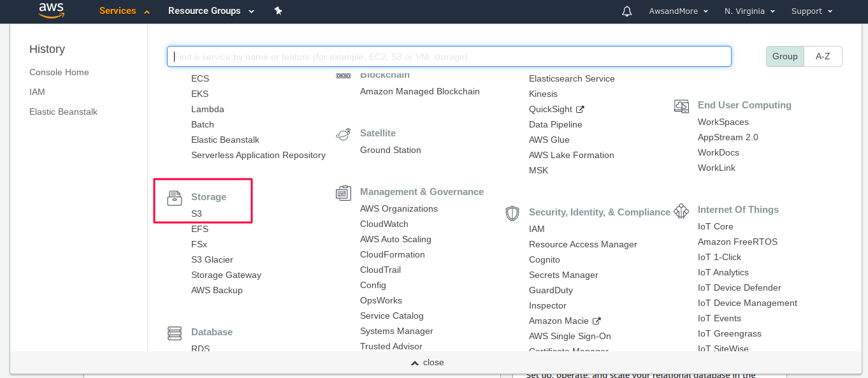Focus the find a service search box
This screenshot has height=378, width=868.
point(449,57)
